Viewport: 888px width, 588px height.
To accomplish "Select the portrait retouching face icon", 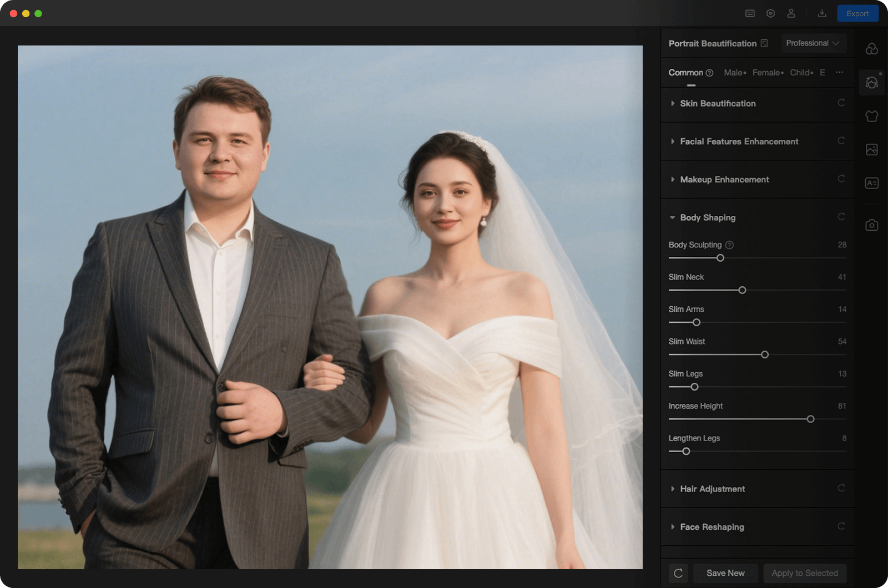I will 871,83.
